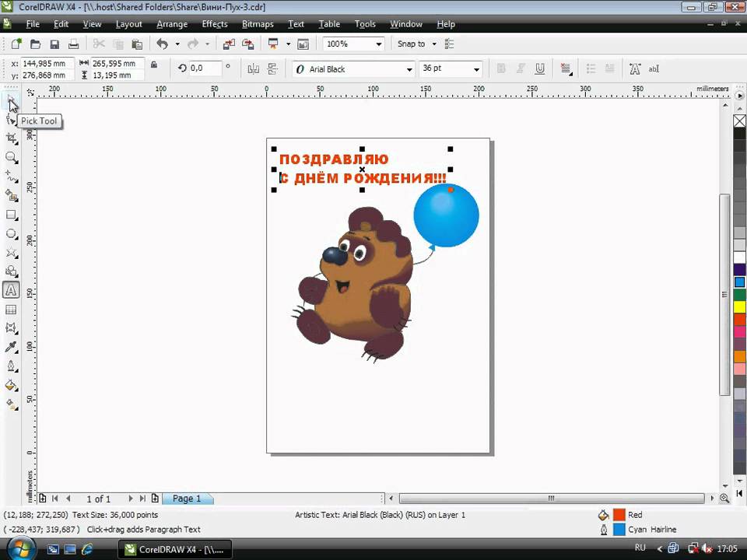The height and width of the screenshot is (560, 747).
Task: Select the Outline pen tool
Action: [x=12, y=366]
